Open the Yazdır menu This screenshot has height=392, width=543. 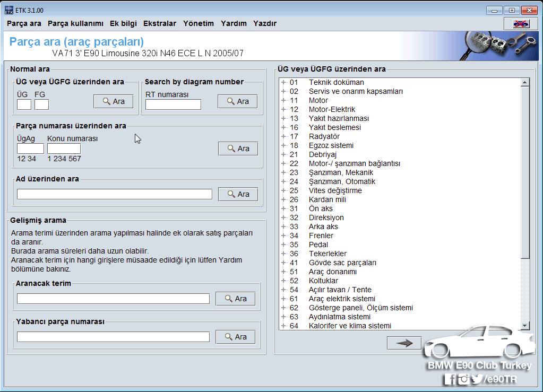pyautogui.click(x=265, y=23)
